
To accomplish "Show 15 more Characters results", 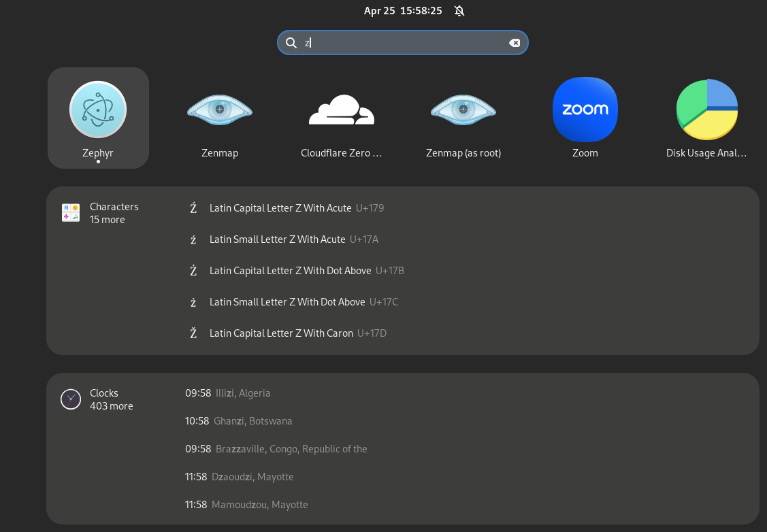I will pos(107,220).
